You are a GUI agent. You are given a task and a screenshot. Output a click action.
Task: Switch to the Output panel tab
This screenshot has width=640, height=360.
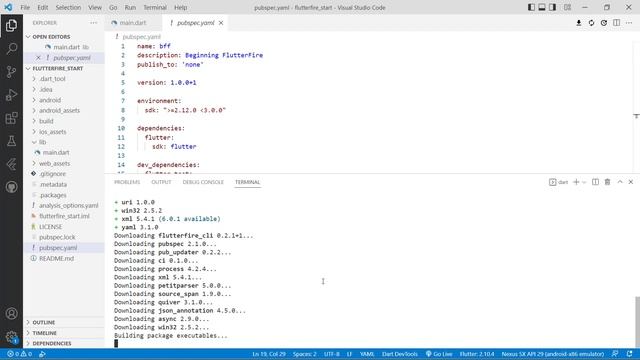[x=161, y=182]
